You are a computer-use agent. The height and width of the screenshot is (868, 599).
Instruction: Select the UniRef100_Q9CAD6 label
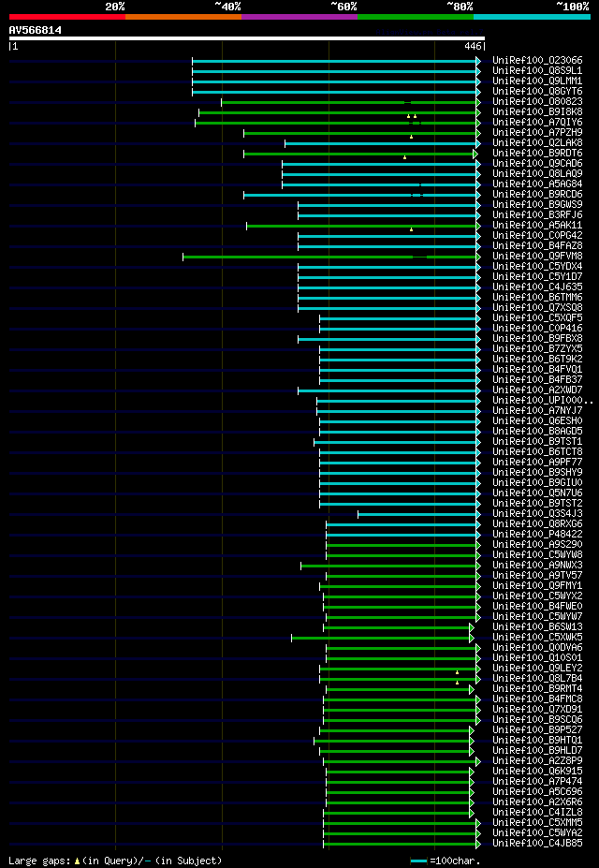tap(537, 163)
